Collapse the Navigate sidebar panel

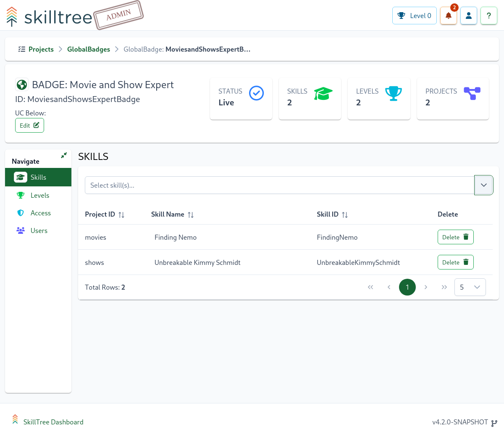[x=64, y=155]
